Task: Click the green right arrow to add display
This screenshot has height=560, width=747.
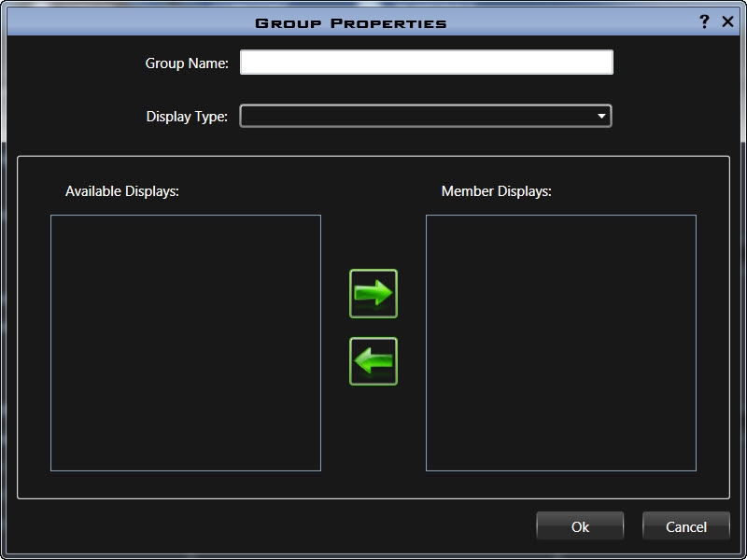Action: pos(373,294)
